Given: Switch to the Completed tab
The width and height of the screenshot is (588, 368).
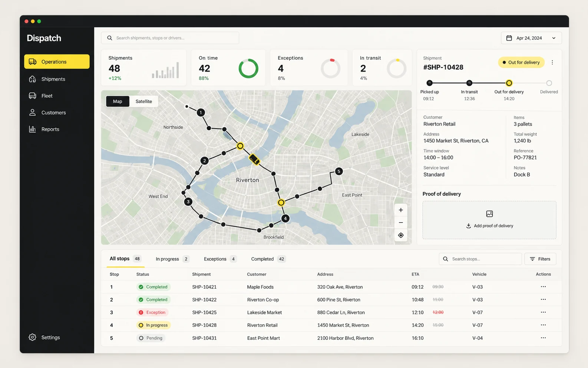Looking at the screenshot, I should coord(268,259).
